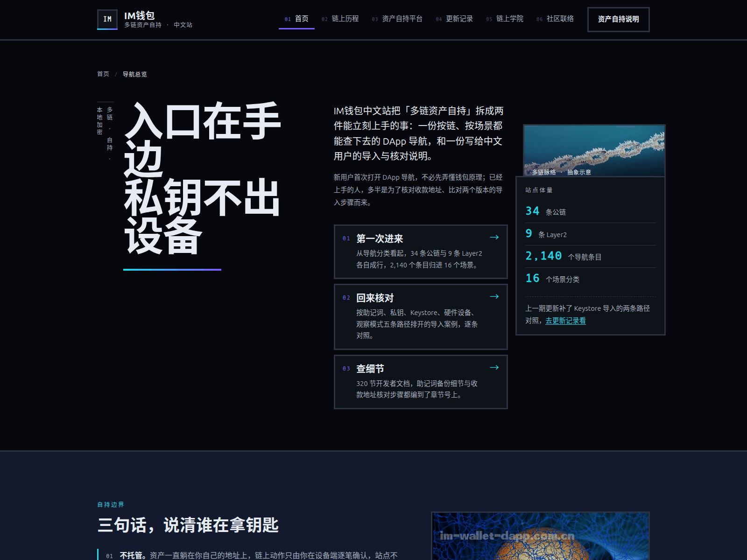Viewport: 747px width, 560px height.
Task: Open the 回来核对 card
Action: point(421,316)
